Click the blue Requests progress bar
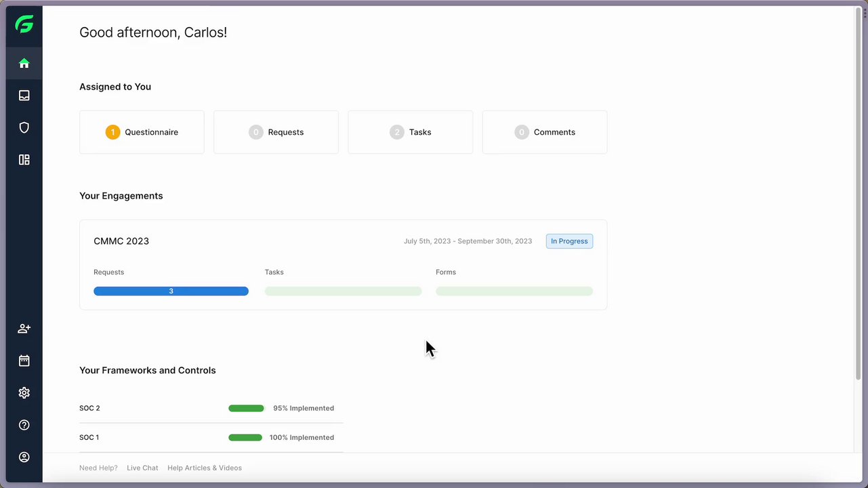The height and width of the screenshot is (488, 868). click(x=171, y=291)
